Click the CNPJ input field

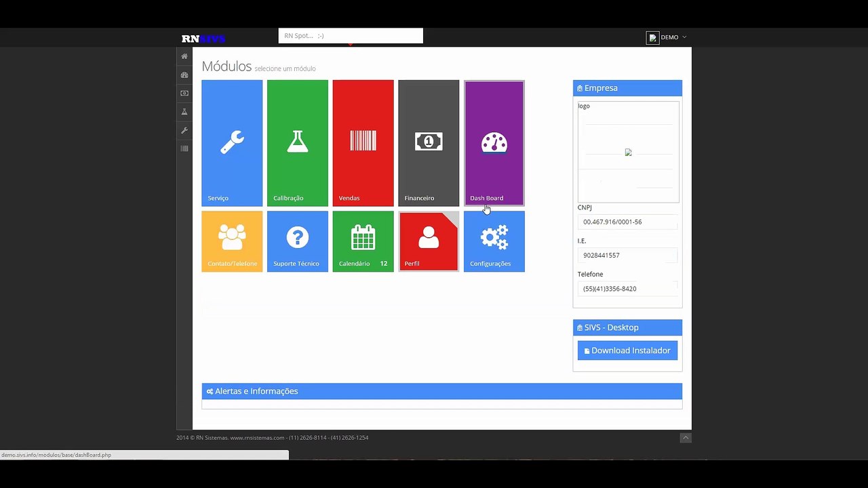tap(628, 222)
